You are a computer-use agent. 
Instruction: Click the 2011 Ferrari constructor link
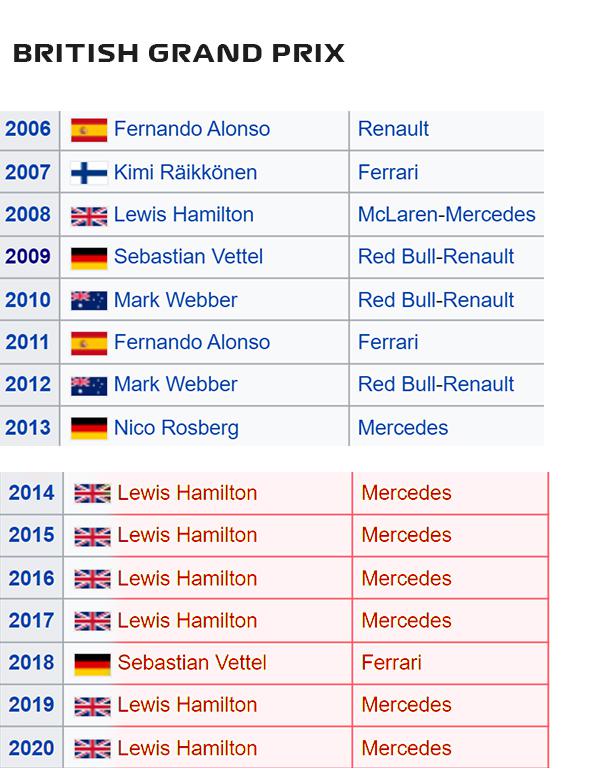pyautogui.click(x=388, y=342)
